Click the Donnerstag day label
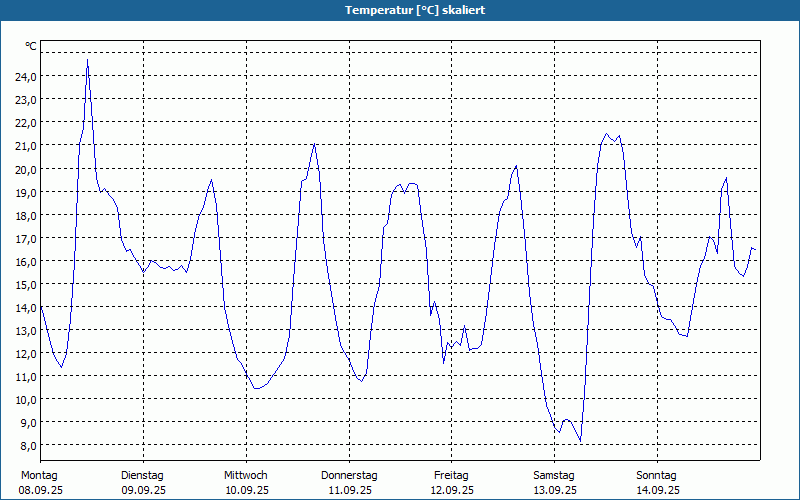Image resolution: width=800 pixels, height=500 pixels. 349,476
